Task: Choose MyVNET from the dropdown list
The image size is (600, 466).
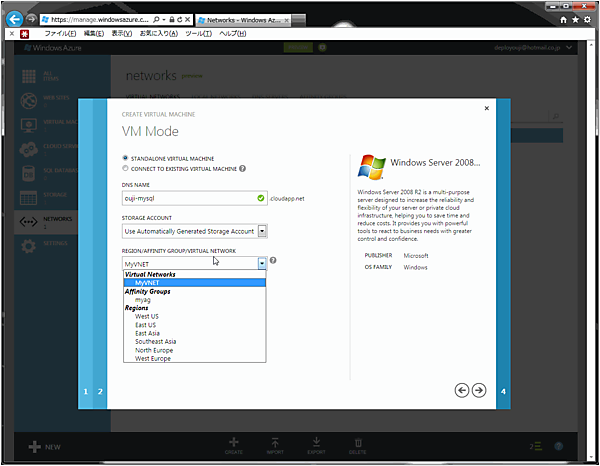Action: [194, 283]
